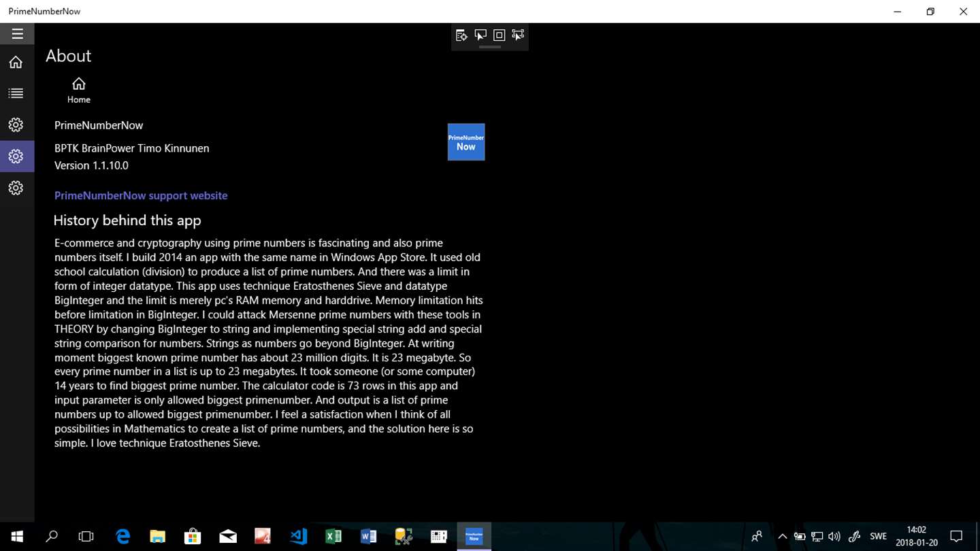
Task: Click the 'BPTK BrainPower Timo Kinnunen' text
Action: pyautogui.click(x=132, y=148)
